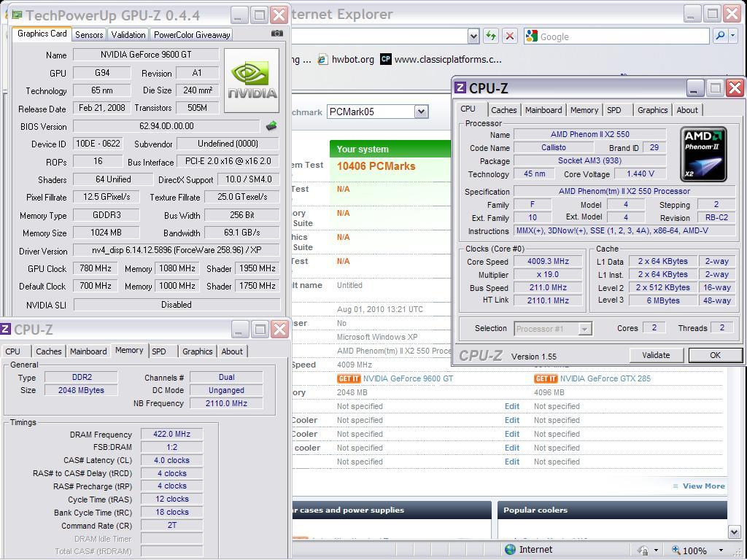This screenshot has height=560, width=747.
Task: Click the privacy icon left of the zoom control
Action: click(x=643, y=551)
